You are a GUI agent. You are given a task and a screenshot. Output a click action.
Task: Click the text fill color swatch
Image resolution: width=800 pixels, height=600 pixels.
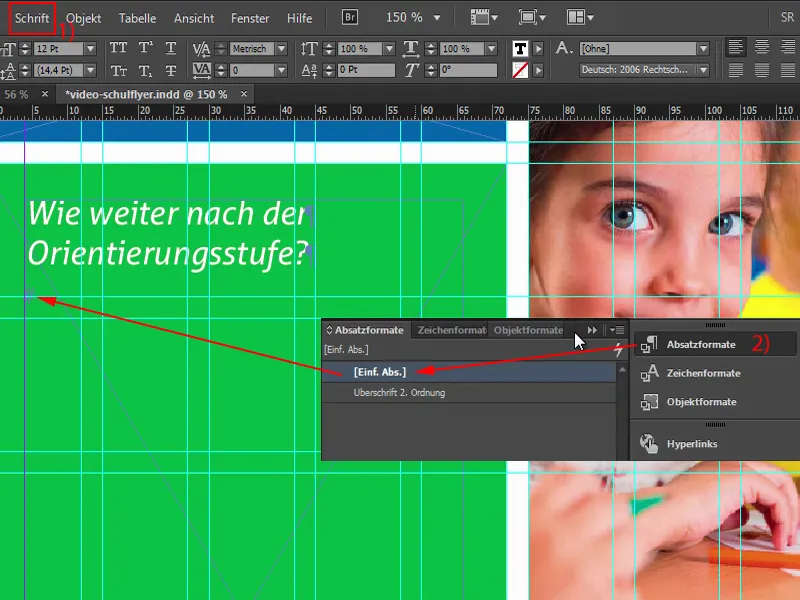click(520, 49)
